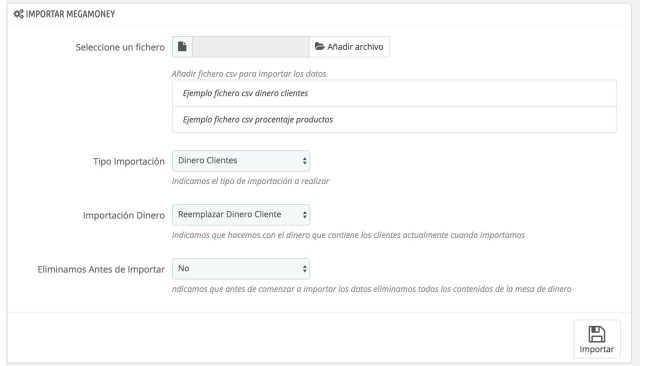Open Ejemplo fichero csv procentaje productos link

(258, 120)
